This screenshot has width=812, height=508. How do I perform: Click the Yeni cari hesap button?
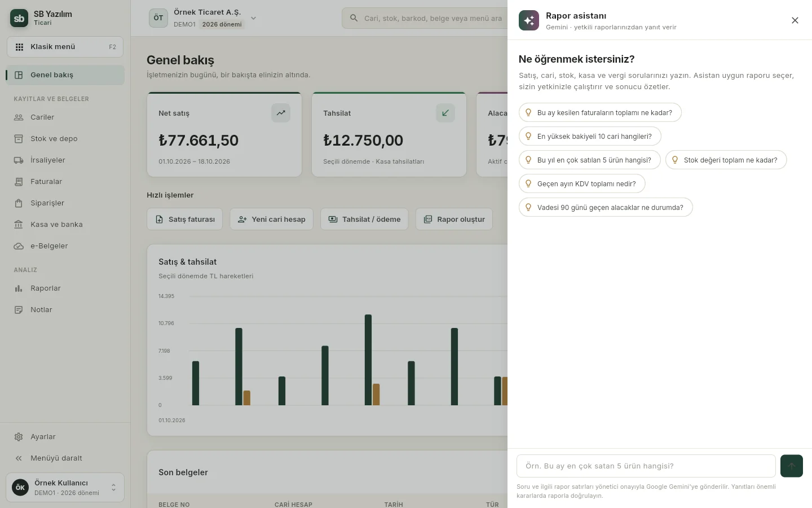271,219
